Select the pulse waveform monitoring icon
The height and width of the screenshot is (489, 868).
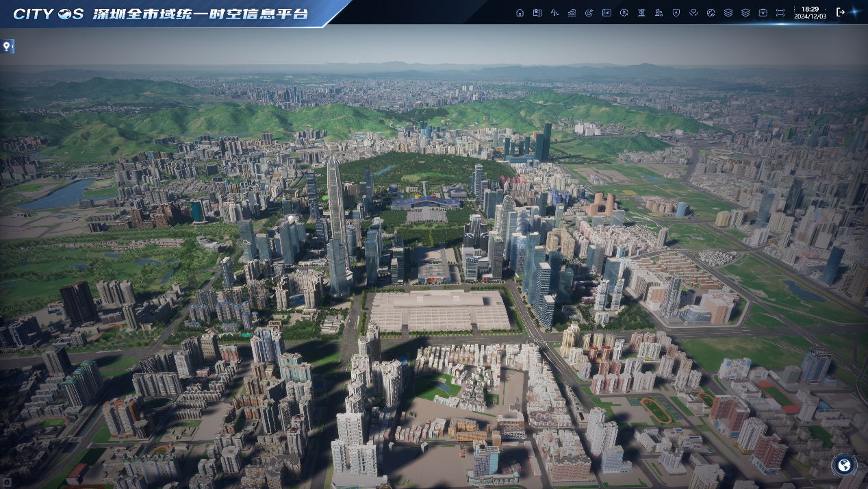tap(554, 12)
